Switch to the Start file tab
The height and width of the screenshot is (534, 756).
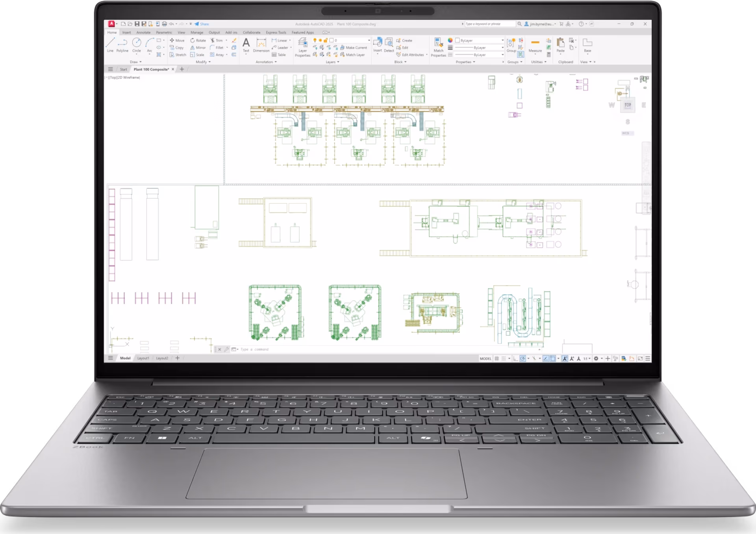(x=123, y=69)
